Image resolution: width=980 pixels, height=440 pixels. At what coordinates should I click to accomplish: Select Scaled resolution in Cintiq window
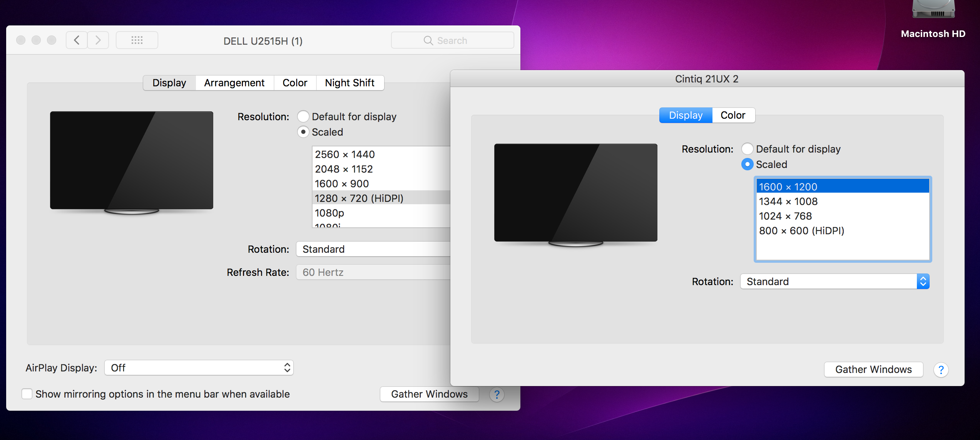[747, 164]
